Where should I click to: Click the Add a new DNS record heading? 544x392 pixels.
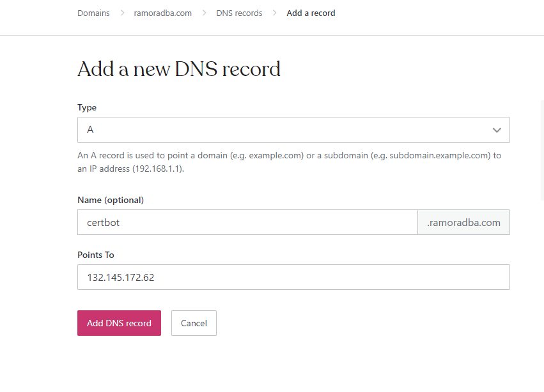click(179, 69)
